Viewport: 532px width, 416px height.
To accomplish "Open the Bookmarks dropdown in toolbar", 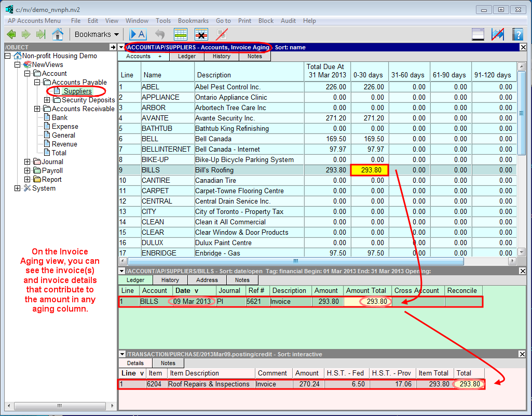I will click(97, 34).
